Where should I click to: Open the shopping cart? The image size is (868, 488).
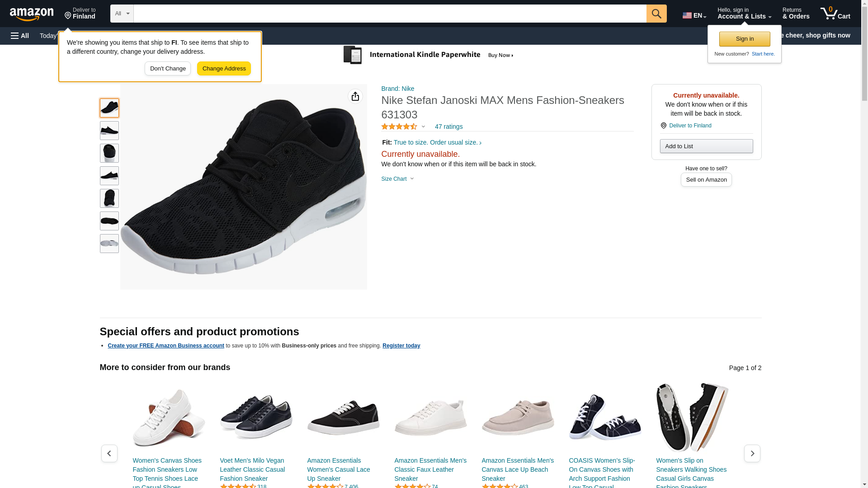coord(835,14)
